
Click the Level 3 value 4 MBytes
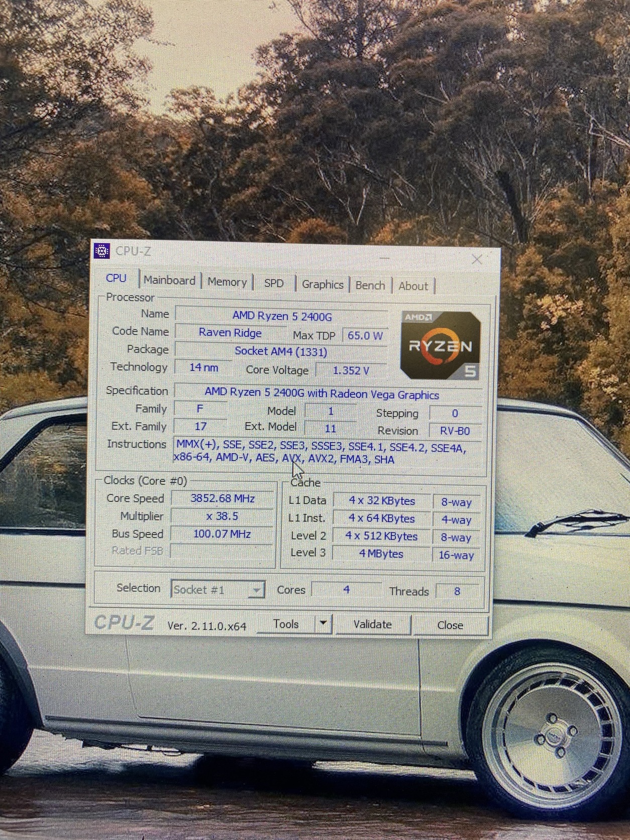coord(381,554)
